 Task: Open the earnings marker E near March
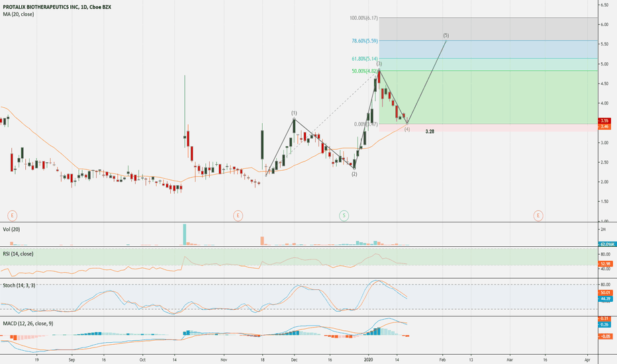click(x=538, y=215)
